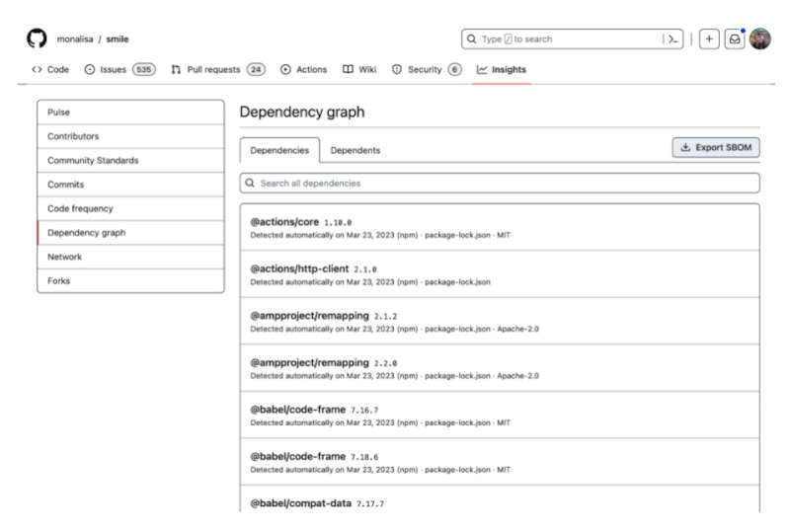Open the monalisa owner link
790x532 pixels.
(x=75, y=38)
